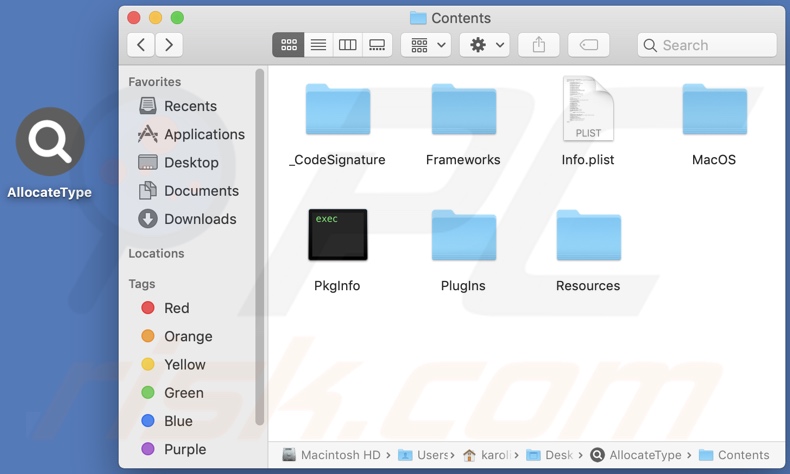Click the back navigation button
Screen dimensions: 790x474
click(x=141, y=45)
